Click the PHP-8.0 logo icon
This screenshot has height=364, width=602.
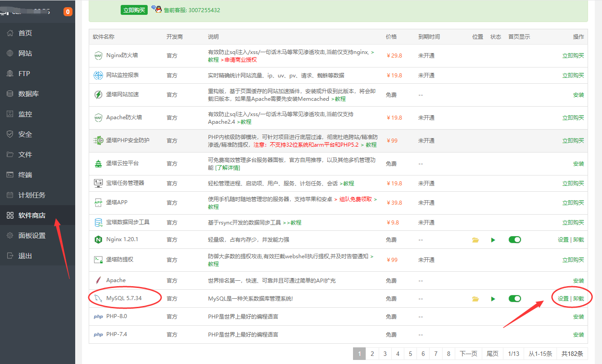(98, 317)
